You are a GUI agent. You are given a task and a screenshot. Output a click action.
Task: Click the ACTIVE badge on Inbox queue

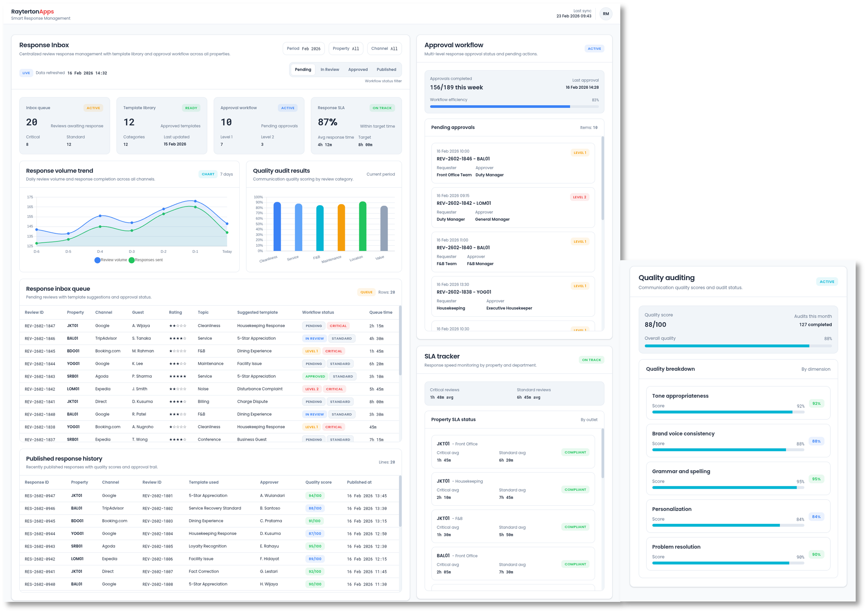(93, 108)
